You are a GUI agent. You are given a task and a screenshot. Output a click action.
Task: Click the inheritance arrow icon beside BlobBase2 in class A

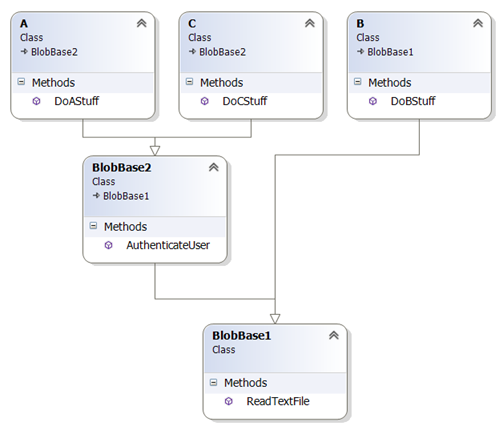coord(24,52)
